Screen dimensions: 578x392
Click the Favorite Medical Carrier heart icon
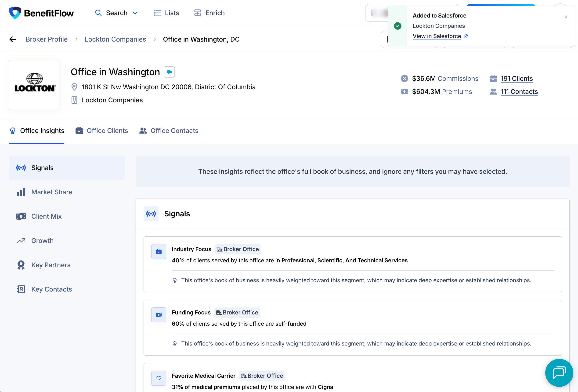click(x=159, y=378)
